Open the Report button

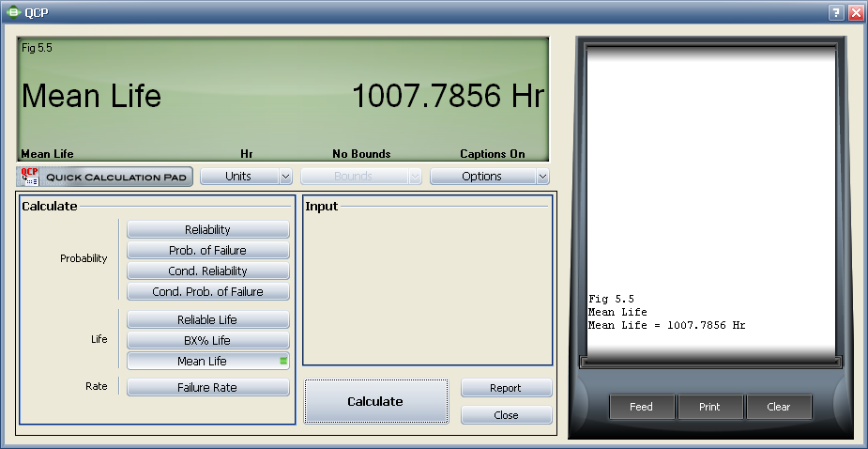pyautogui.click(x=506, y=388)
